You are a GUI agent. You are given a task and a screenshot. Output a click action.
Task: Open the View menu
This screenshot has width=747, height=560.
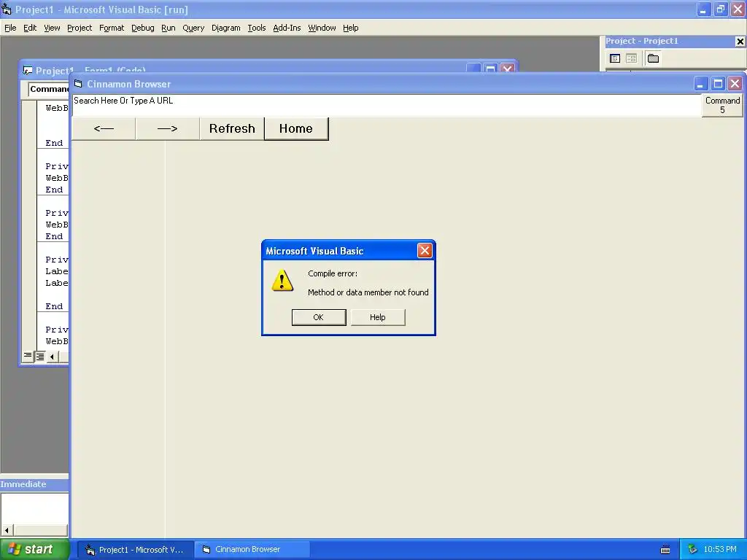pyautogui.click(x=52, y=28)
